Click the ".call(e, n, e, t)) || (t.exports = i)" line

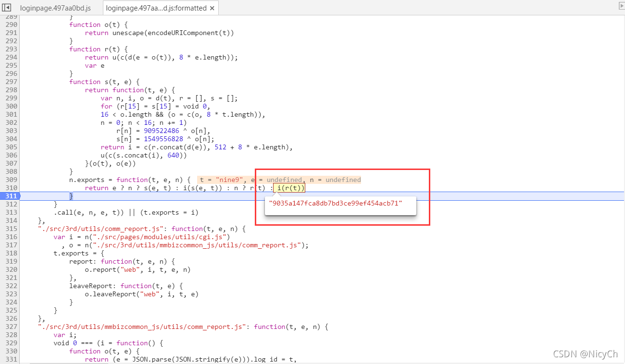(126, 212)
